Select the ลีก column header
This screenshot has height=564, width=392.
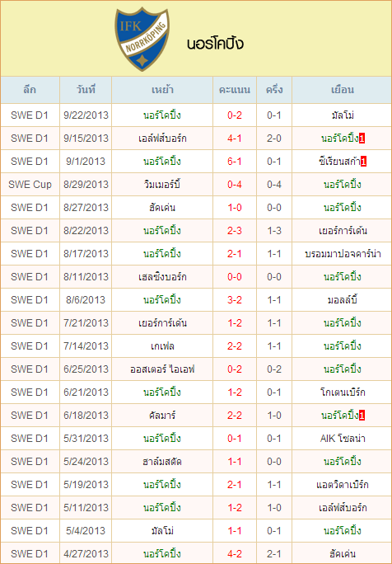[x=30, y=90]
